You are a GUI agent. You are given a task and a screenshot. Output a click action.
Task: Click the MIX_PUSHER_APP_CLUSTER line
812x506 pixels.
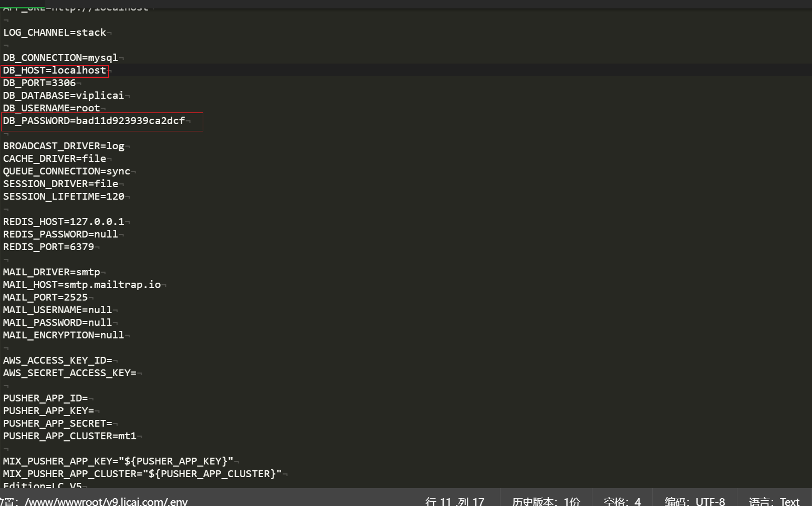(142, 474)
